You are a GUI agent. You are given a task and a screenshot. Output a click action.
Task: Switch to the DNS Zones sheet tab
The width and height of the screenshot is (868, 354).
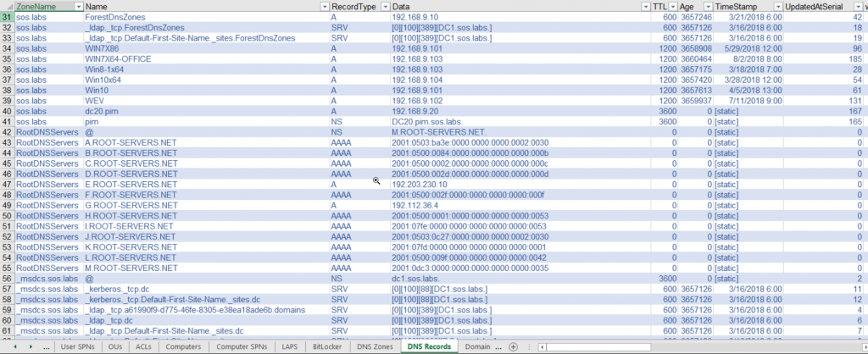click(375, 347)
